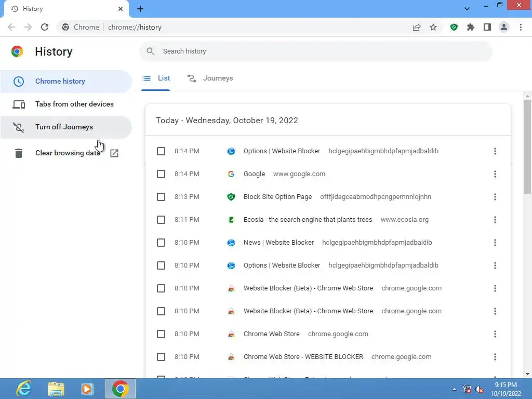
Task: Show hidden tray icons arrow
Action: (454, 389)
